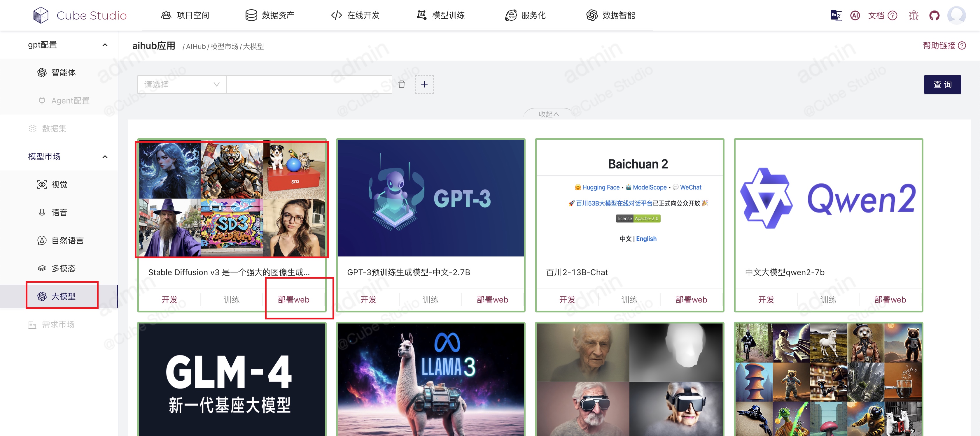Add a filter with plus button

click(x=424, y=85)
